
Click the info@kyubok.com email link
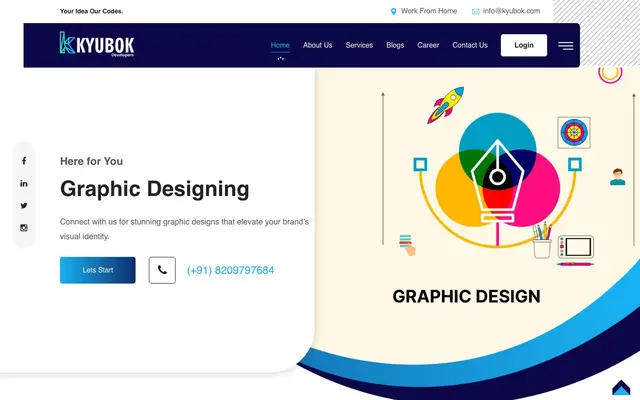(511, 11)
